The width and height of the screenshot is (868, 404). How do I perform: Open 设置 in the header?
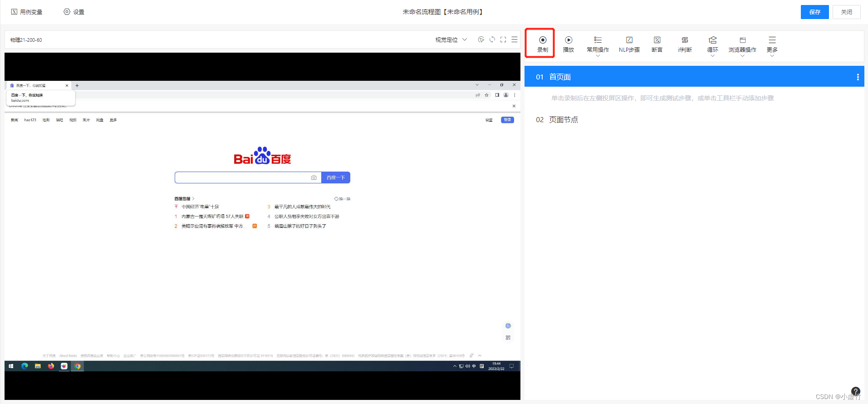pos(74,12)
